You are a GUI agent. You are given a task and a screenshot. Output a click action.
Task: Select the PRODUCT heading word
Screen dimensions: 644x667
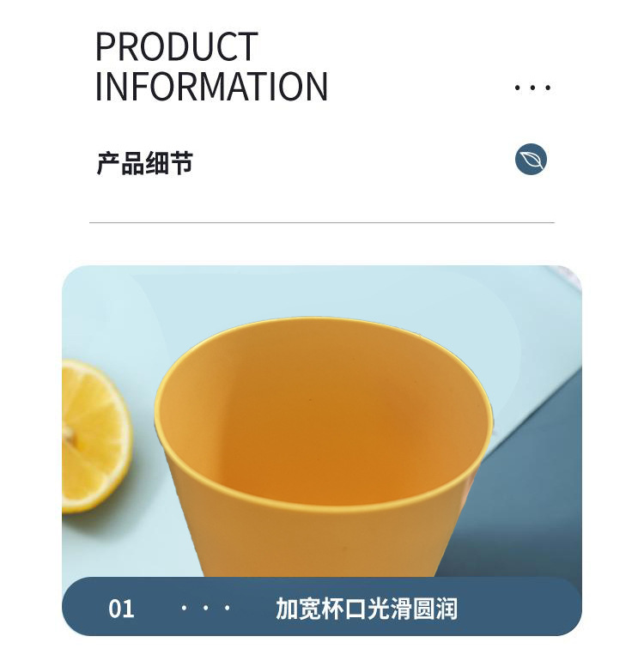(x=176, y=46)
